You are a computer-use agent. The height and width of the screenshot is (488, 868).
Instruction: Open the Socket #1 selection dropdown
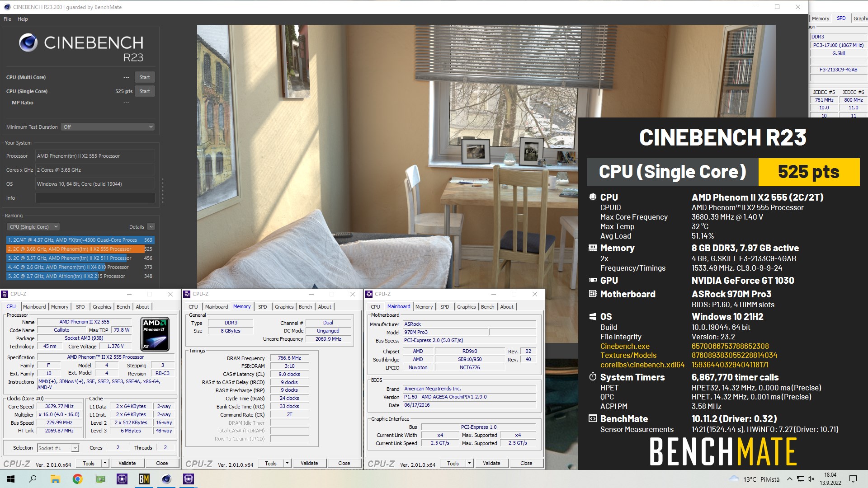(58, 448)
